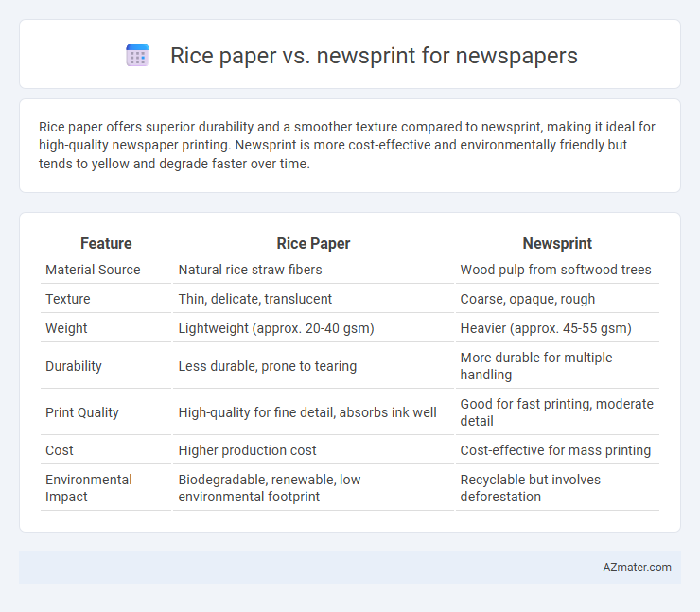Click the 'Cost' row label

(x=60, y=450)
